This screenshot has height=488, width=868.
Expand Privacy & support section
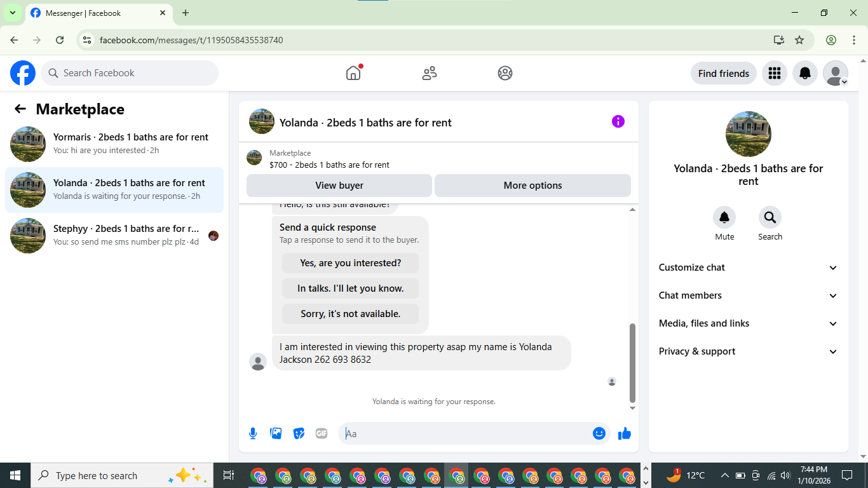(x=749, y=351)
